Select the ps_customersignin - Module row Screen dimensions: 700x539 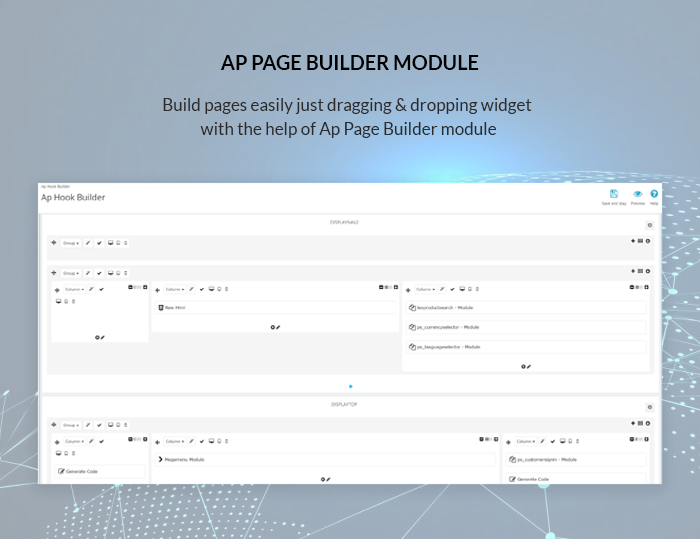(x=576, y=460)
